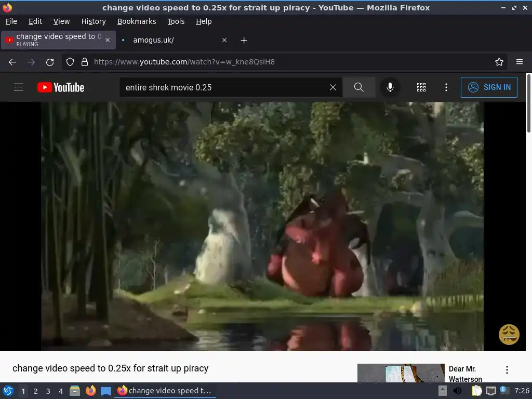Viewport: 532px width, 399px height.
Task: Open the tracking protection shield icon
Action: [70, 62]
